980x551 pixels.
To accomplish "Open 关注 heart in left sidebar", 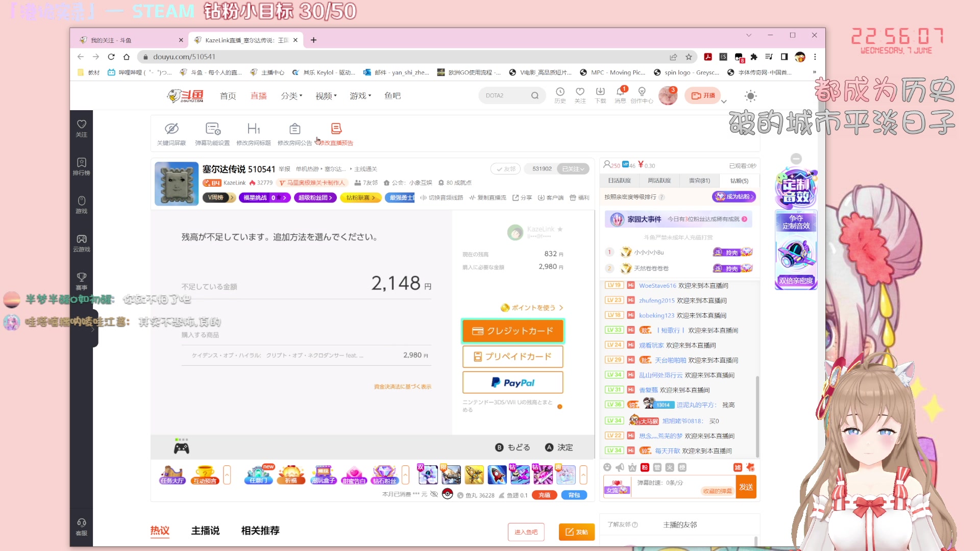I will [x=82, y=129].
